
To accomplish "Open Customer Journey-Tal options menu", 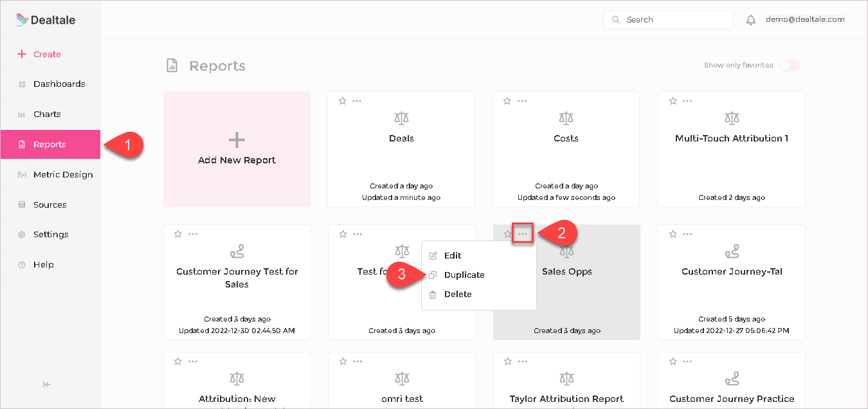I will (x=688, y=234).
